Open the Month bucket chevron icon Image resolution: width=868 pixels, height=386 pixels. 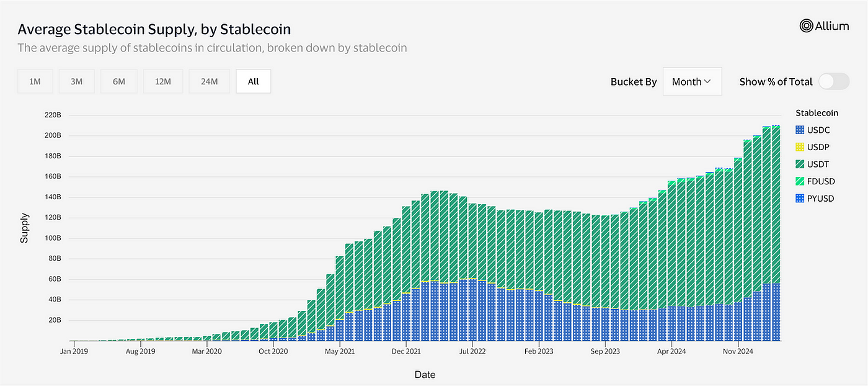pos(707,81)
